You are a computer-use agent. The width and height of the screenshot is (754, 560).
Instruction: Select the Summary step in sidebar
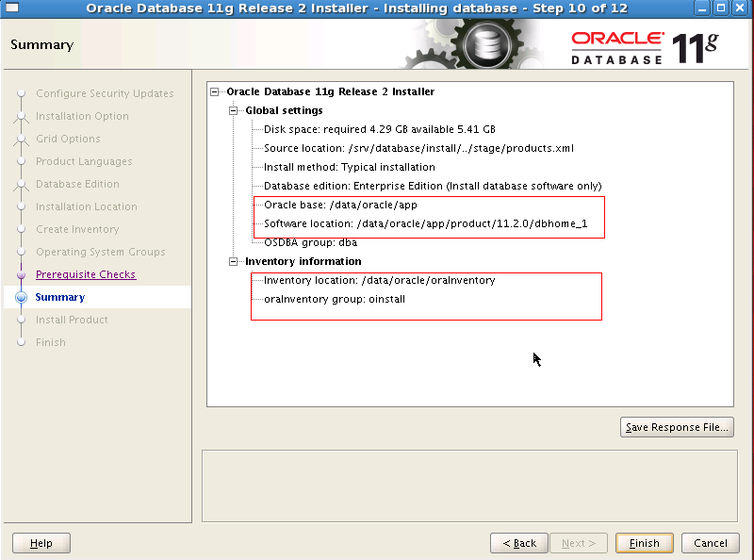point(59,297)
